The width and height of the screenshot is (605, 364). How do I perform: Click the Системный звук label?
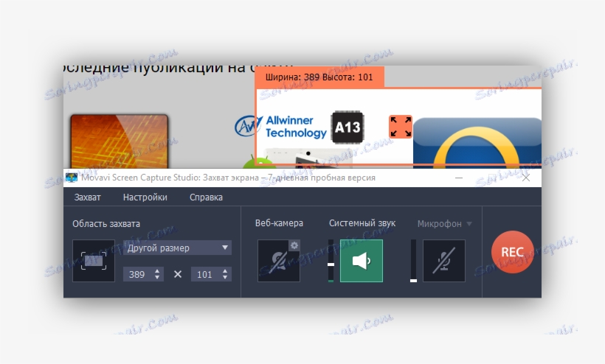(x=362, y=223)
